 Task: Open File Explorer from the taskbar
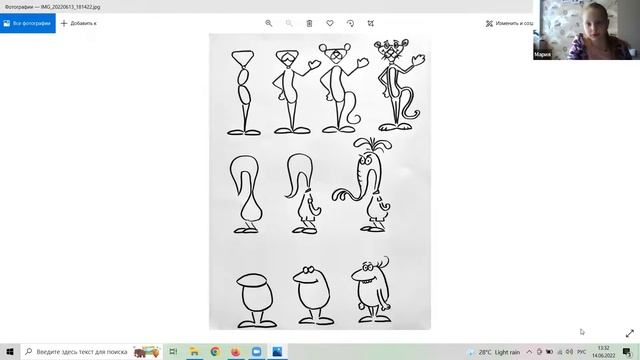point(194,351)
